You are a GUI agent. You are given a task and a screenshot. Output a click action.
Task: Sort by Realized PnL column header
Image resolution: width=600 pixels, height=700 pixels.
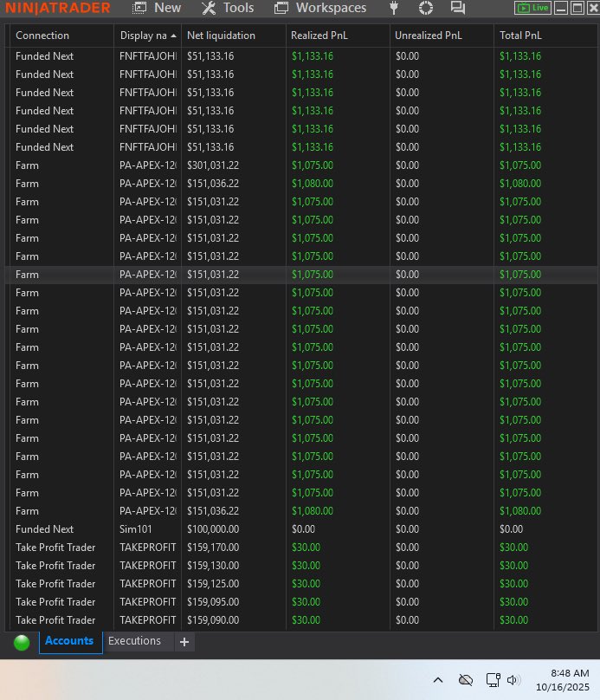[x=338, y=36]
